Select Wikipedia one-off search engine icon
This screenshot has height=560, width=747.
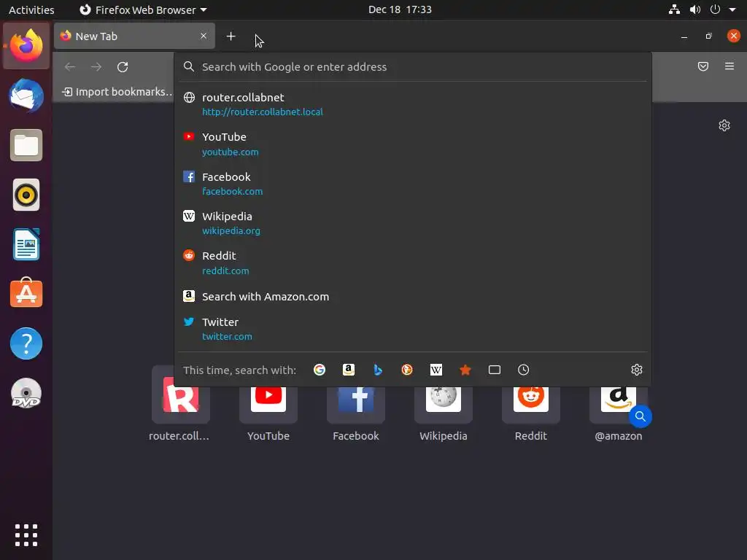(x=436, y=370)
